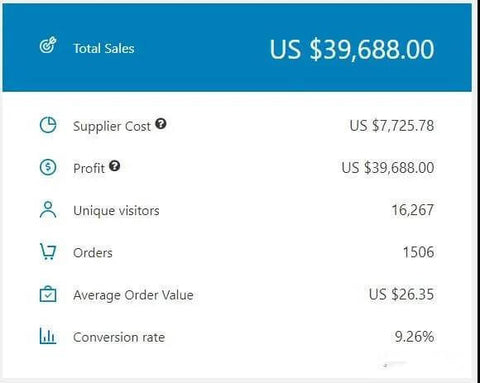Image resolution: width=480 pixels, height=383 pixels.
Task: Click the Total Sales target icon
Action: click(48, 46)
